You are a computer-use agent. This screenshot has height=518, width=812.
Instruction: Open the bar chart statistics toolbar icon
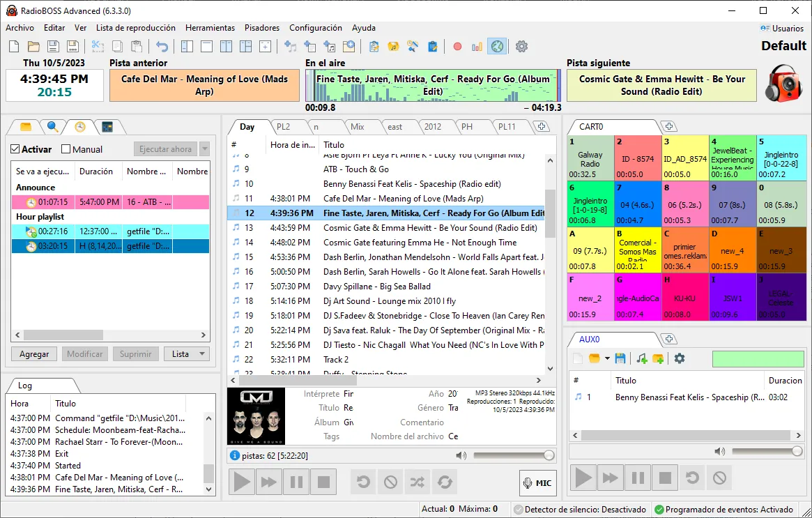click(x=477, y=47)
